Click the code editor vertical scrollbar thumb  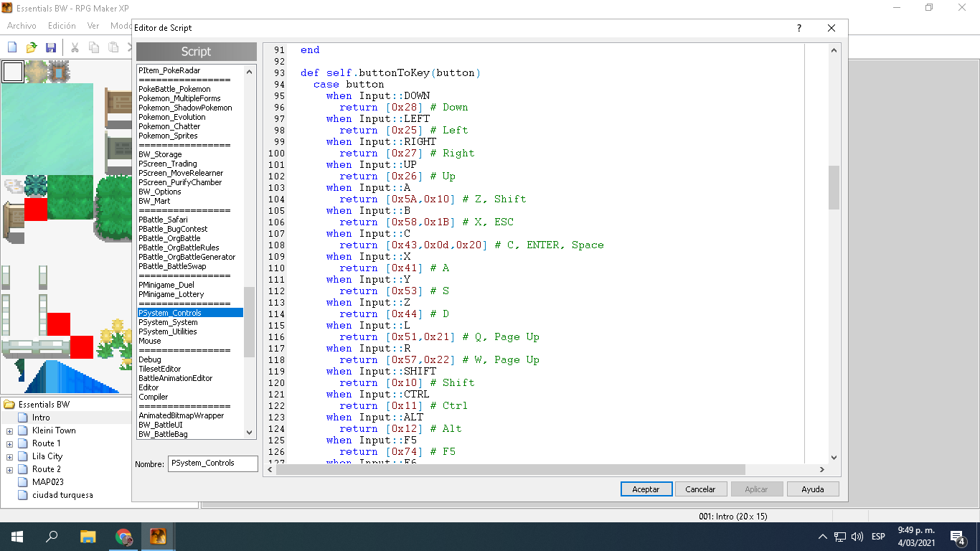pyautogui.click(x=834, y=187)
